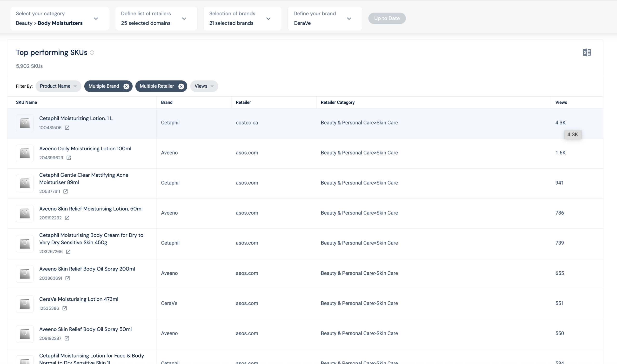Open external link for Aveeno Daily Moisturising Lotion
617x364 pixels.
(69, 158)
